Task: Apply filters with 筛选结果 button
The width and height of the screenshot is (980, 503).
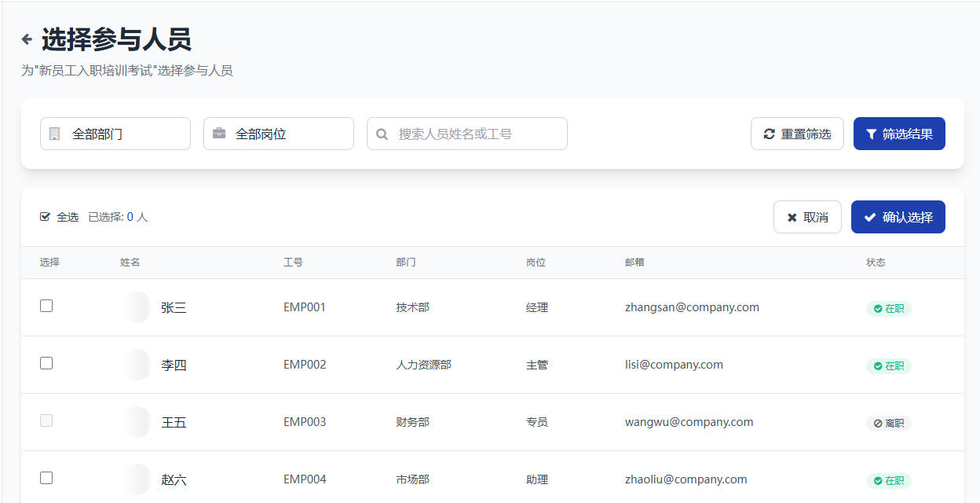Action: 899,134
